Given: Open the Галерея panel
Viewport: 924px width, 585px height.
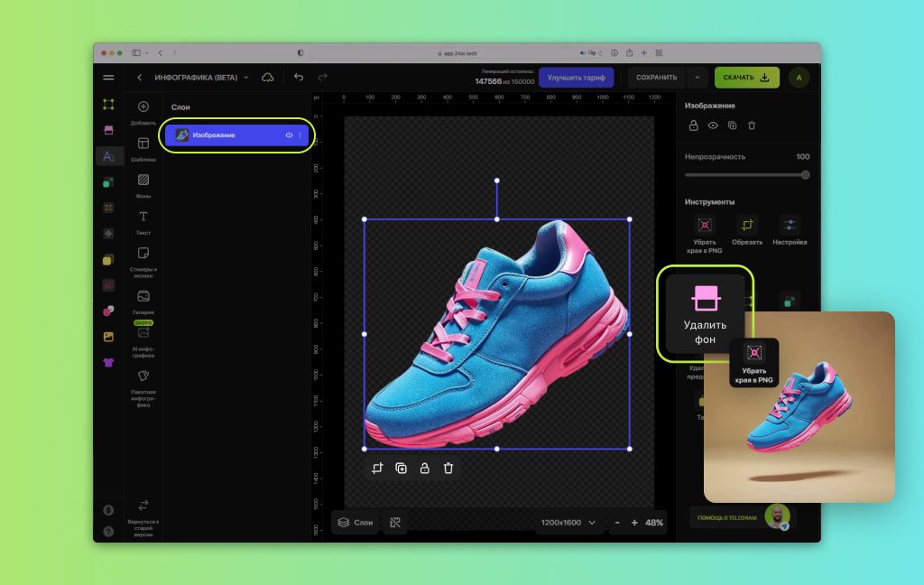Looking at the screenshot, I should tap(143, 302).
